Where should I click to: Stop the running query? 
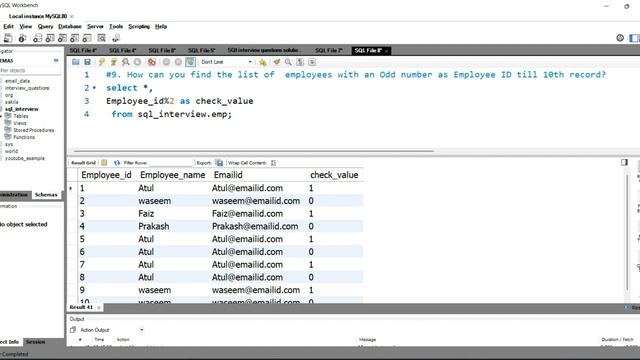(138, 62)
